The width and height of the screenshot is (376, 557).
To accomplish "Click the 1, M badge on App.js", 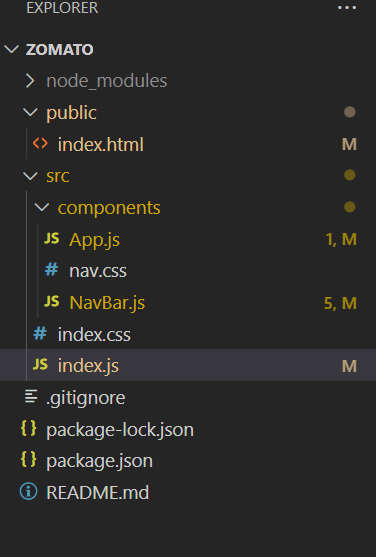I will pyautogui.click(x=341, y=239).
